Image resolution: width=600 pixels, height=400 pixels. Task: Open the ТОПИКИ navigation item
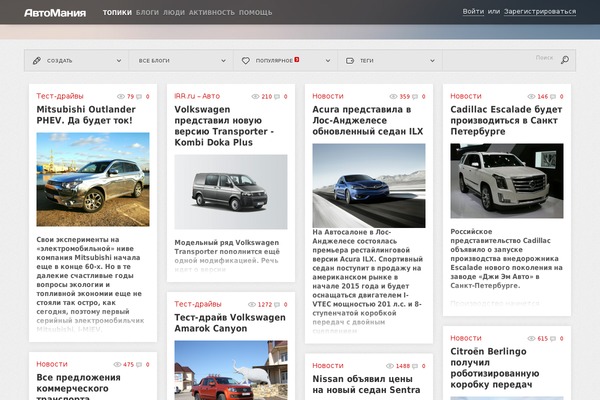point(117,13)
